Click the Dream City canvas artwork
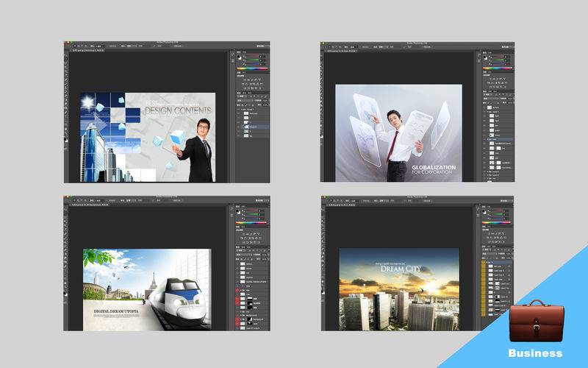 click(x=399, y=289)
